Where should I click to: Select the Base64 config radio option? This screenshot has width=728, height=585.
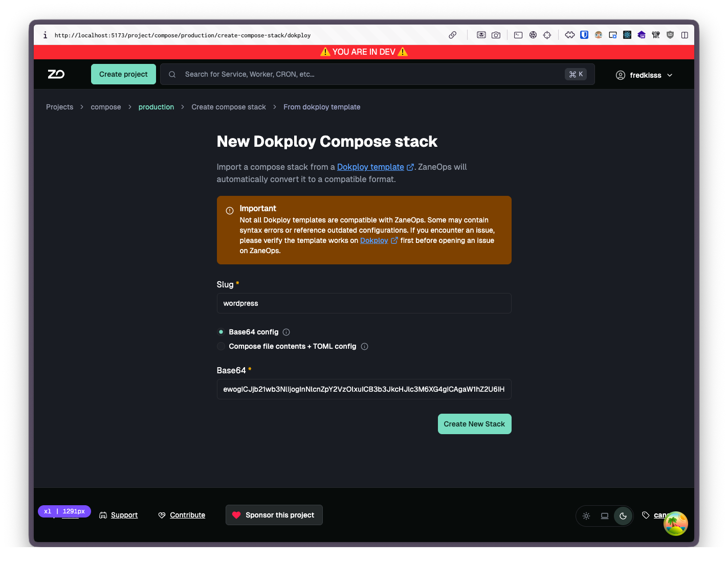point(221,332)
